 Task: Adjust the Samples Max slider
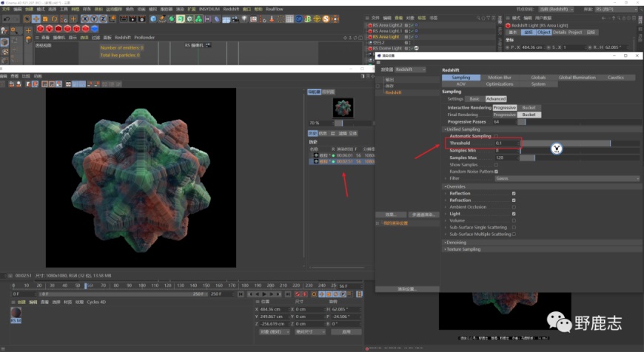pyautogui.click(x=580, y=158)
